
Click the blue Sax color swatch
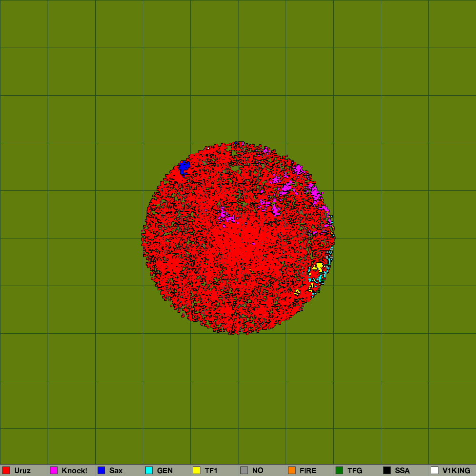101,470
